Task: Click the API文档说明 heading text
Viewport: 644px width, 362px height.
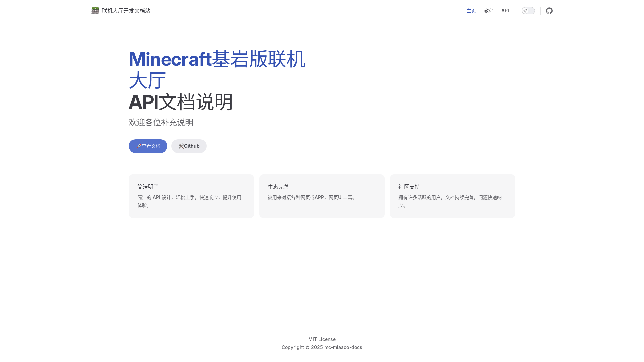Action: (x=181, y=102)
